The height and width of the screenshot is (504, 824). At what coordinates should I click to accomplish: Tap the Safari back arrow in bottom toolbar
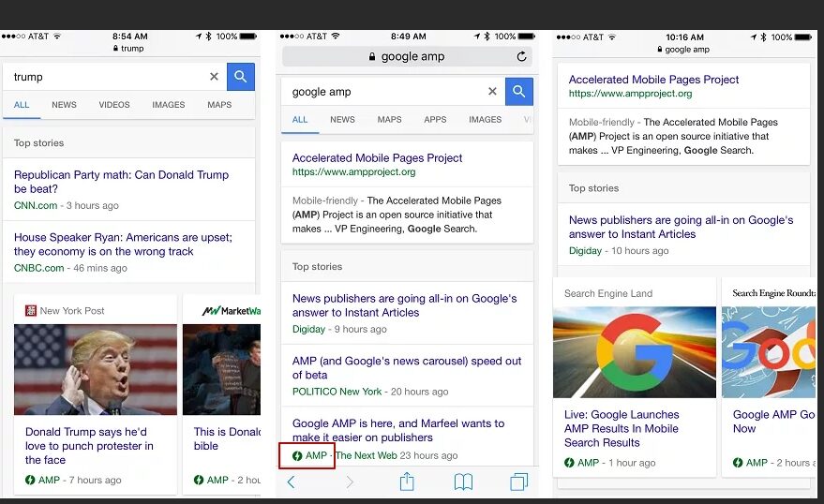pyautogui.click(x=291, y=482)
